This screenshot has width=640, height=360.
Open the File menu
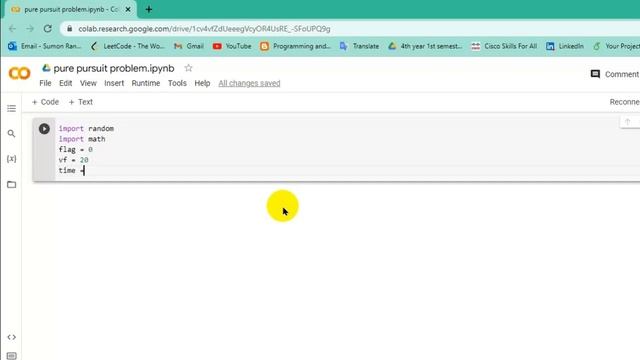click(45, 83)
